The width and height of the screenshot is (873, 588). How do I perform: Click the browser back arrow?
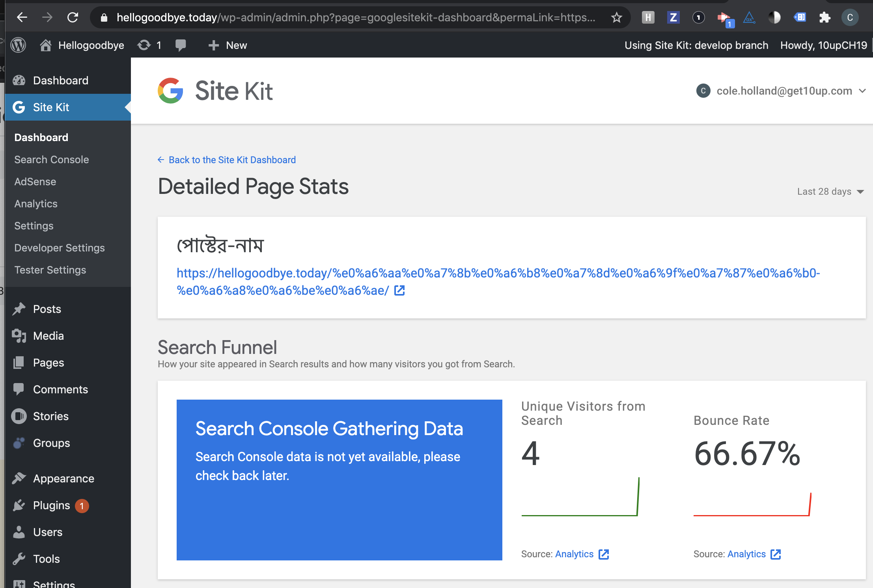[x=22, y=17]
